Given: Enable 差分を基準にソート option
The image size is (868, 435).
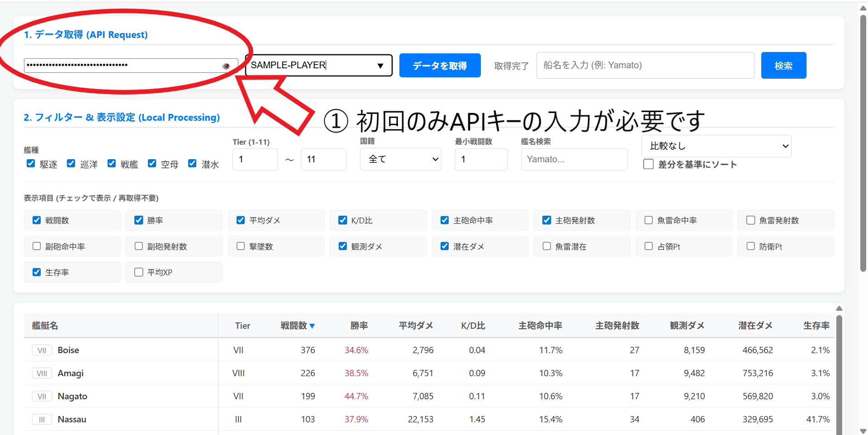Looking at the screenshot, I should point(649,164).
